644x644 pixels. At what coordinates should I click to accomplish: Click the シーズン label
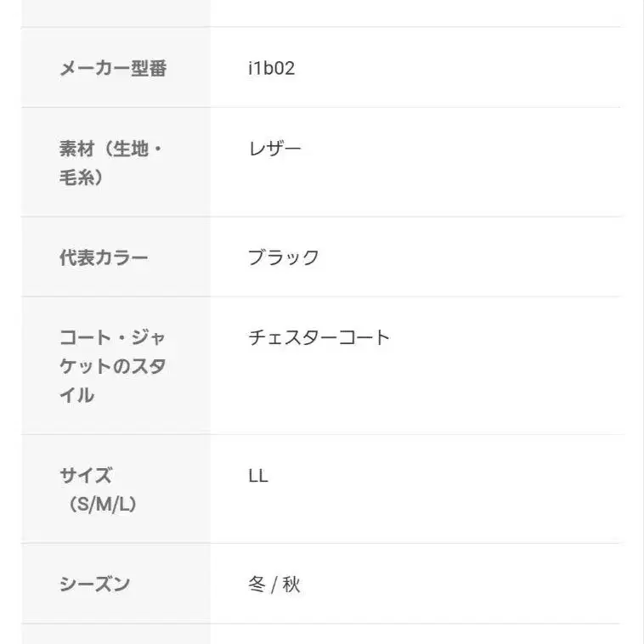pyautogui.click(x=94, y=585)
